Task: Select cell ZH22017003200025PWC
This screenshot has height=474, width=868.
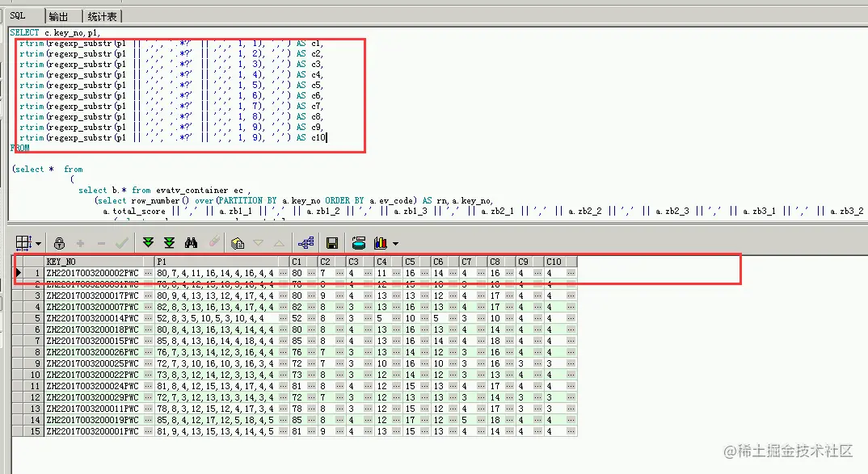Action: pyautogui.click(x=93, y=363)
